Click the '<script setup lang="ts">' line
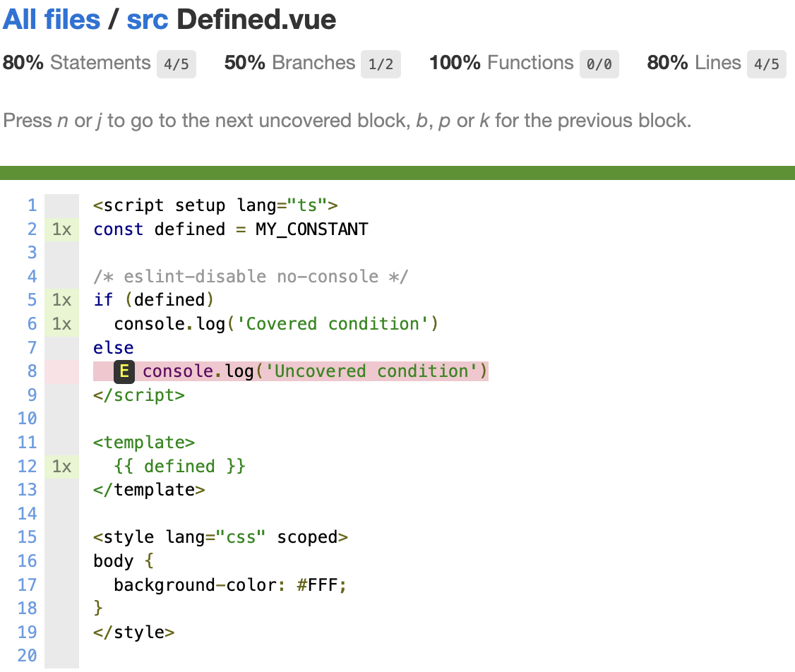This screenshot has height=672, width=795. [215, 205]
